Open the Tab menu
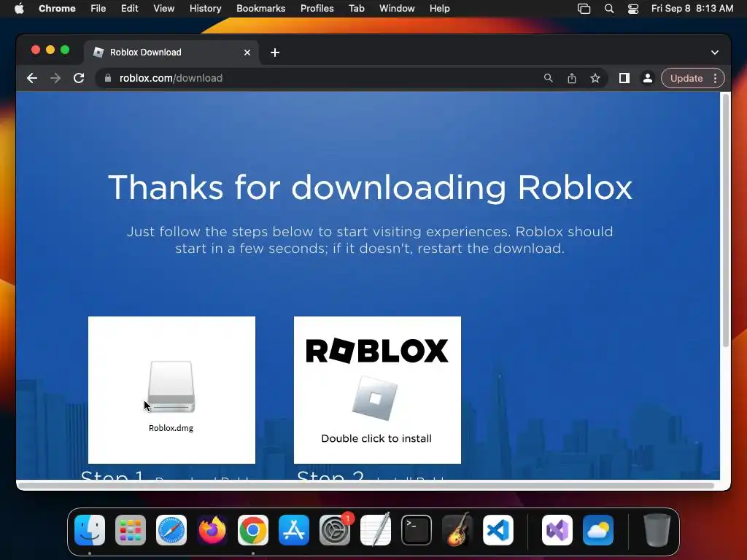 356,9
